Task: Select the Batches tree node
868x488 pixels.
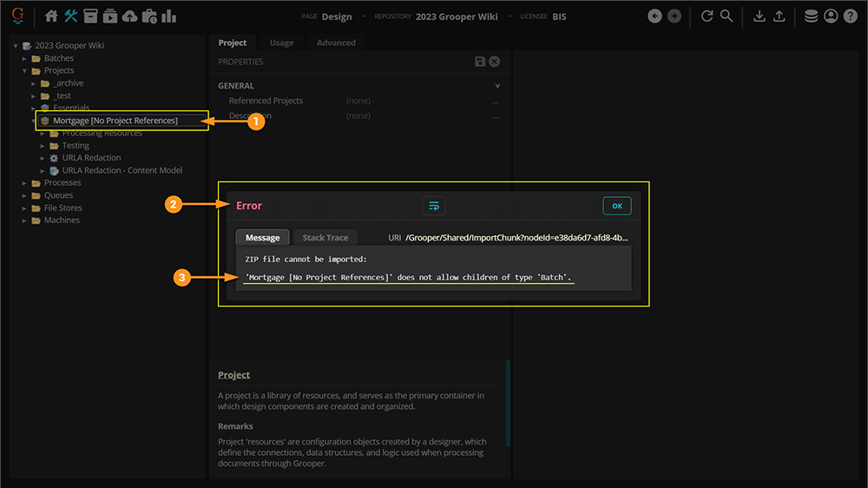Action: tap(59, 58)
